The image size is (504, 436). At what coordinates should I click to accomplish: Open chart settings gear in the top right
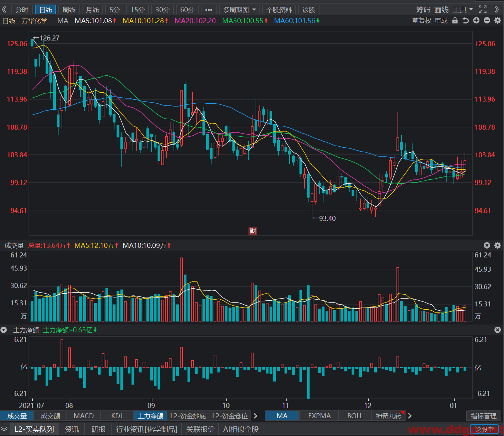click(x=498, y=21)
